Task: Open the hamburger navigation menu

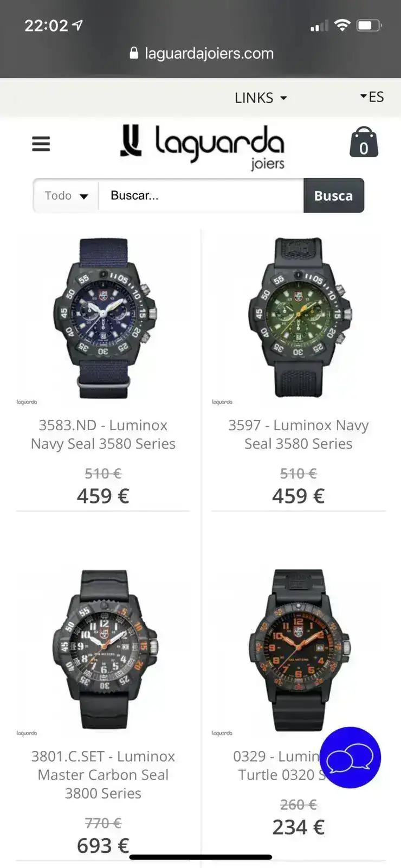Action: [x=41, y=144]
